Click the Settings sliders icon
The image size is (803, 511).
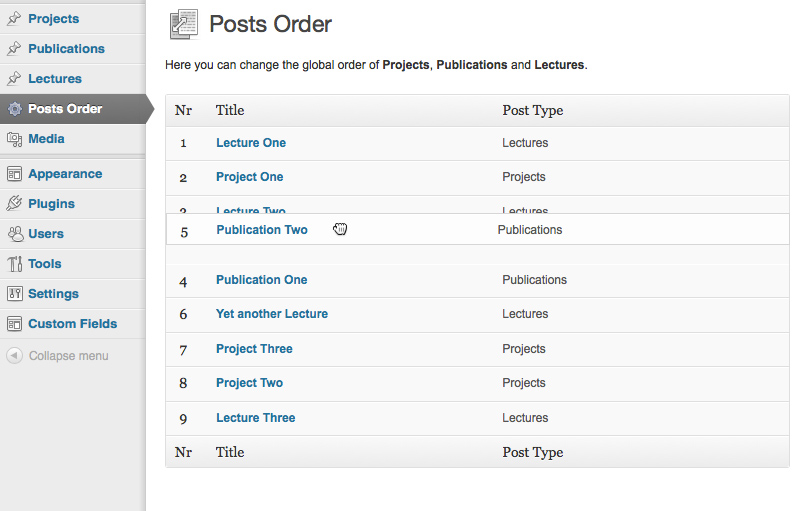[x=14, y=293]
